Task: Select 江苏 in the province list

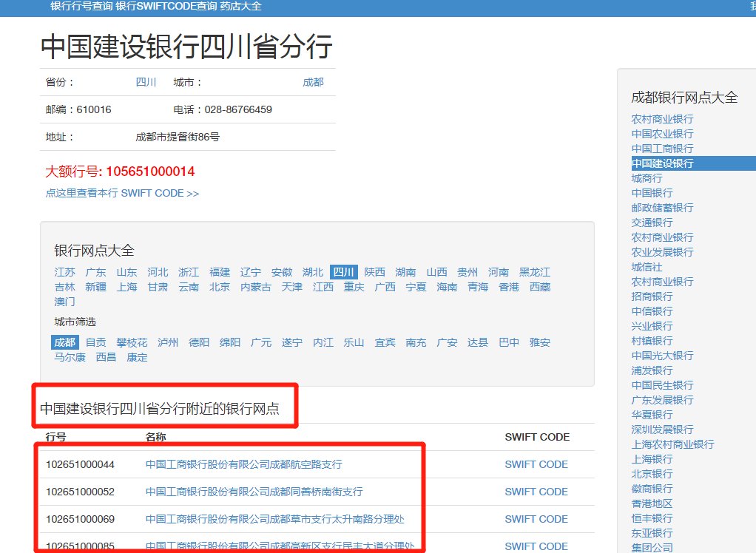Action: pos(64,272)
